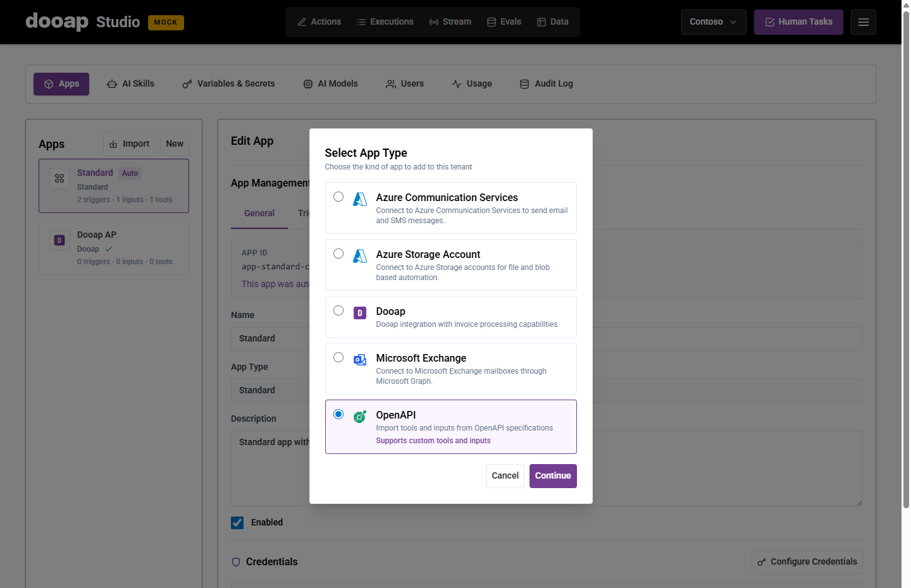Open the Actions tab
Screen dimensions: 911x588
pyautogui.click(x=319, y=22)
